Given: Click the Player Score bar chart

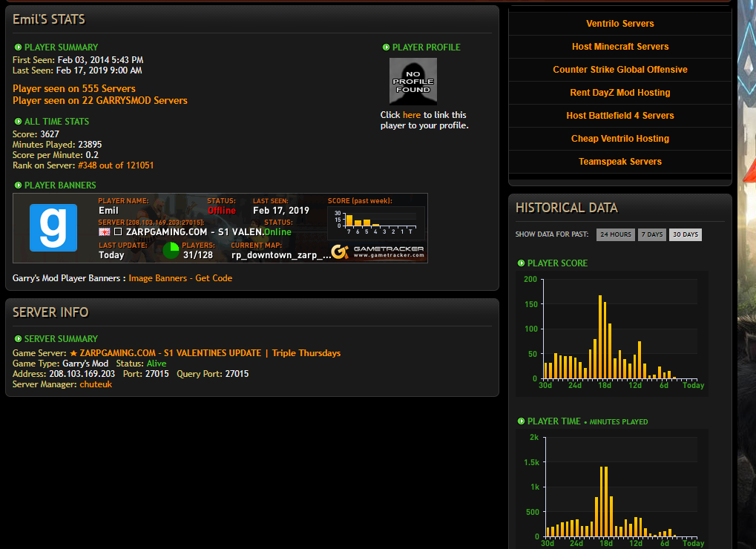Looking at the screenshot, I should (x=612, y=332).
